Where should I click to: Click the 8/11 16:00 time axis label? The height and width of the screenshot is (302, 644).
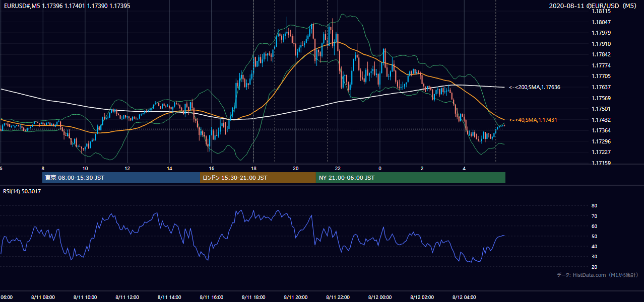click(x=212, y=297)
